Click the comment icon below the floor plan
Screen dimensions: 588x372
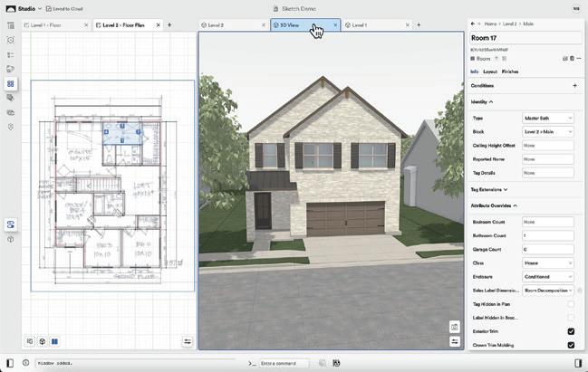pyautogui.click(x=30, y=341)
